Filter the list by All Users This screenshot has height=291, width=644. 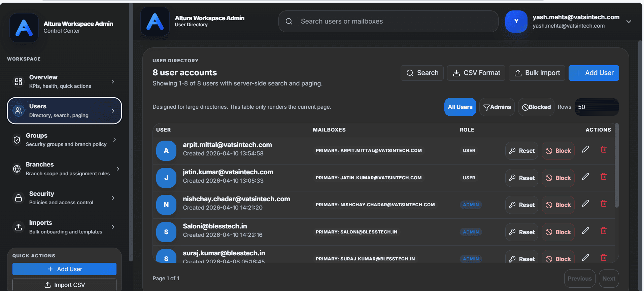[460, 107]
